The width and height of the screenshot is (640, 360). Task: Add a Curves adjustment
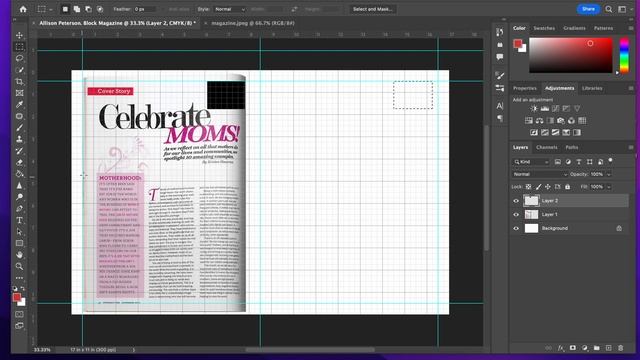point(556,109)
